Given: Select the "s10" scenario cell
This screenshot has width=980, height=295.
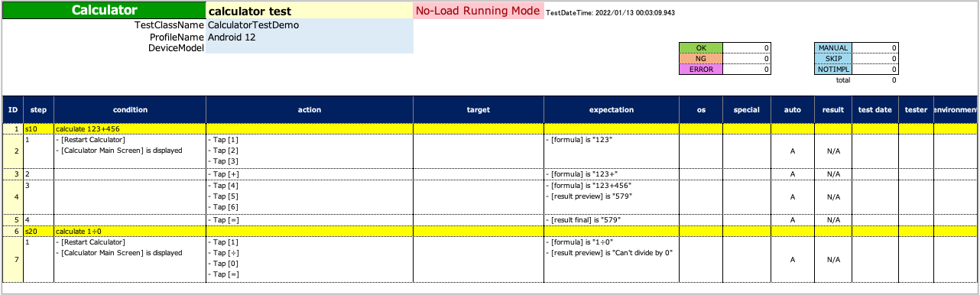Looking at the screenshot, I should [39, 129].
